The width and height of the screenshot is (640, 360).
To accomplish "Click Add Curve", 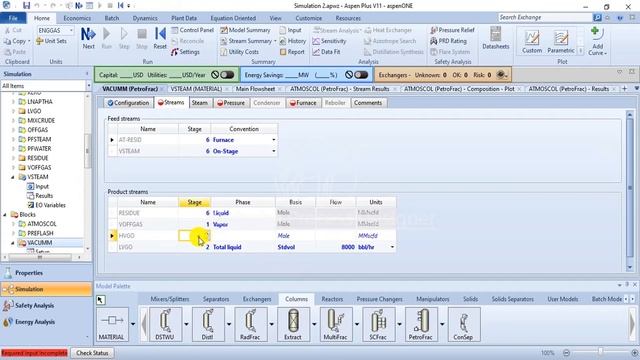I will click(x=597, y=41).
